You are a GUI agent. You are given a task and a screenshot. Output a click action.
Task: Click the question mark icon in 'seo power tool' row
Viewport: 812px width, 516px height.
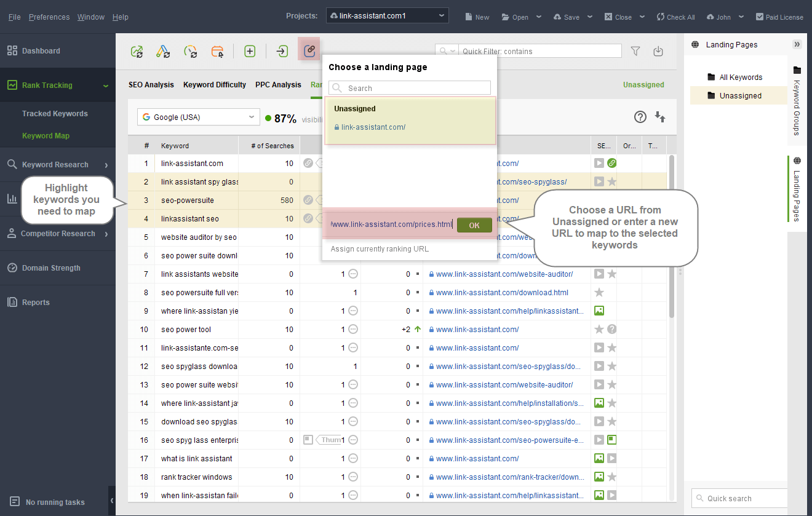tap(611, 330)
